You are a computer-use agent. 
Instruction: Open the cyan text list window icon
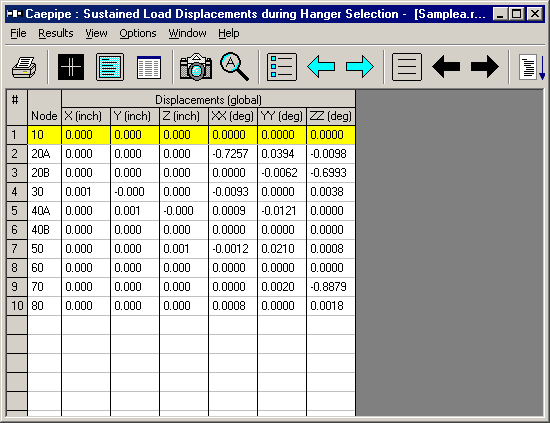(x=110, y=67)
